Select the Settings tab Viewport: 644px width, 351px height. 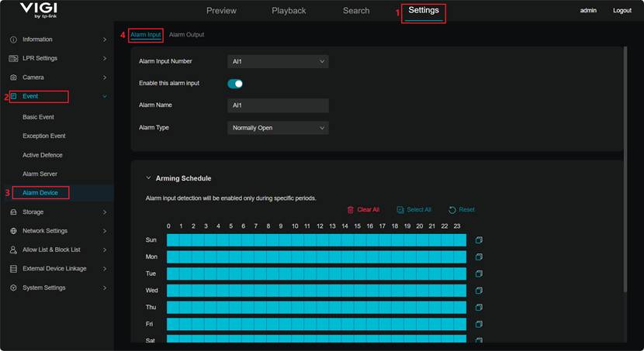424,10
